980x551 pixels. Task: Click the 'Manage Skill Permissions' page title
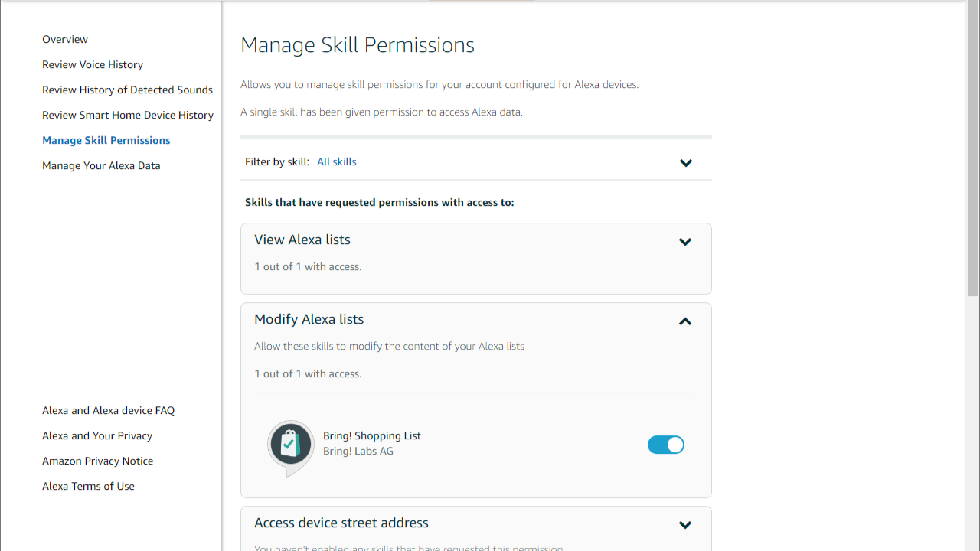[x=358, y=45]
